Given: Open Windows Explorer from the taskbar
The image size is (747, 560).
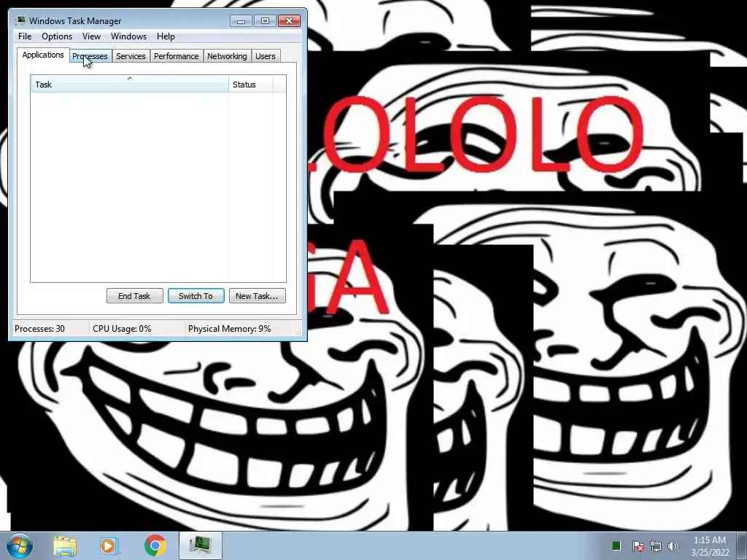Looking at the screenshot, I should (65, 545).
